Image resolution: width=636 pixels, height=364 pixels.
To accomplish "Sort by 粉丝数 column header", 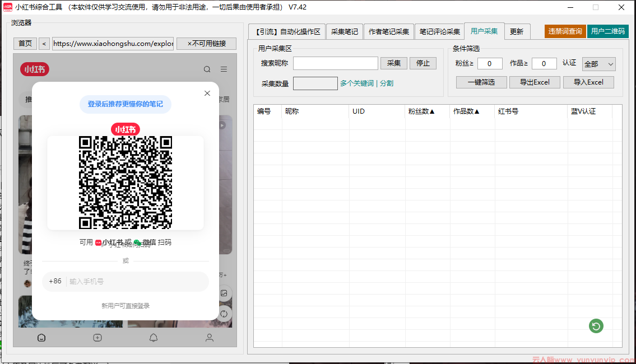I will pyautogui.click(x=428, y=111).
